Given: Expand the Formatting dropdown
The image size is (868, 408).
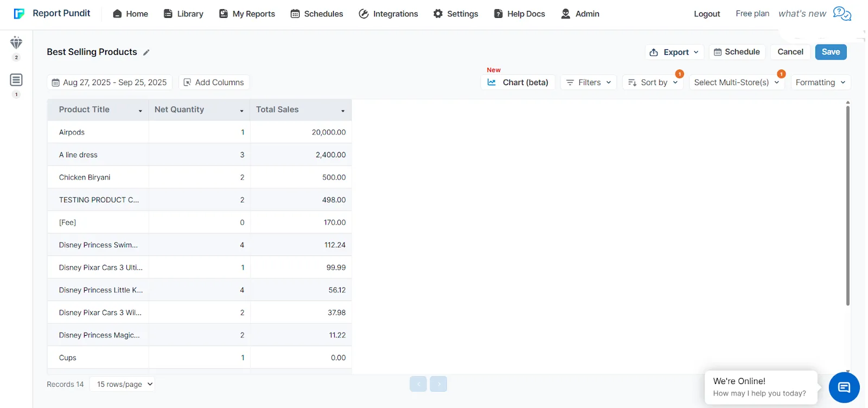Looking at the screenshot, I should point(821,82).
